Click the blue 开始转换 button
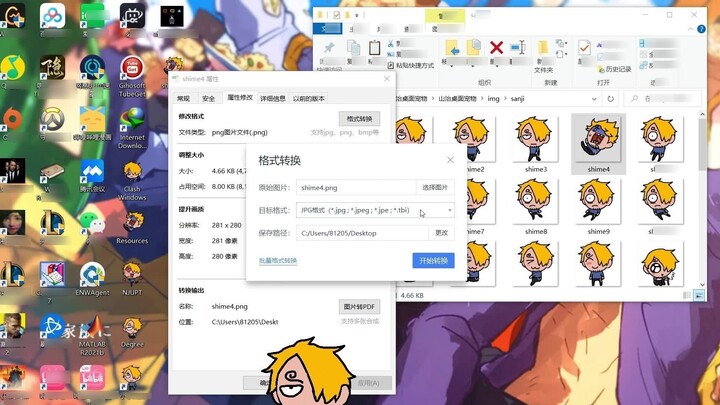 click(433, 261)
